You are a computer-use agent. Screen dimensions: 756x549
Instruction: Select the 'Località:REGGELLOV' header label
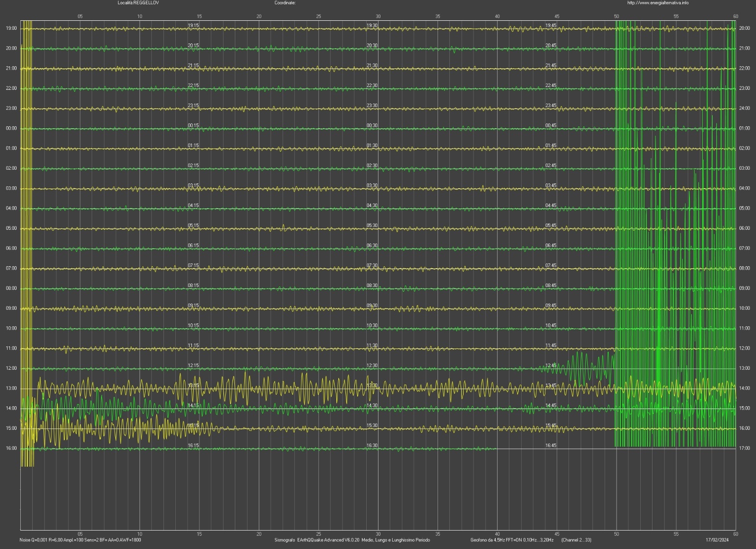click(138, 3)
